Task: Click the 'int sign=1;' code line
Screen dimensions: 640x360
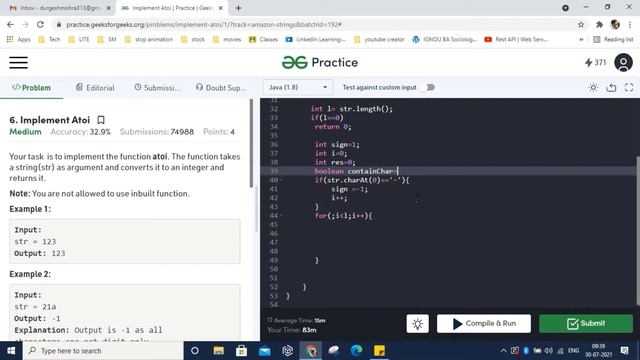Action: (337, 144)
